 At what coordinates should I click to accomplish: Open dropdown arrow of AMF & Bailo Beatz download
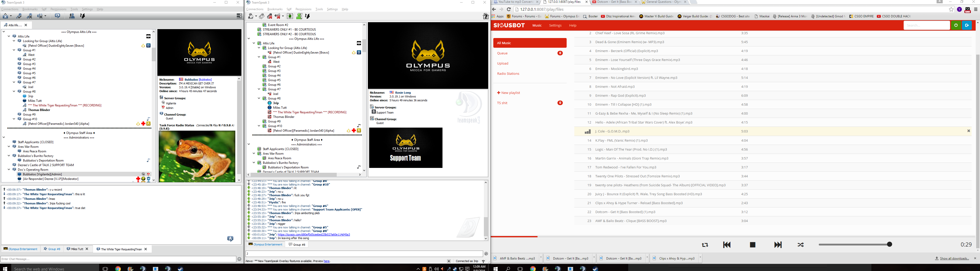pyautogui.click(x=541, y=258)
